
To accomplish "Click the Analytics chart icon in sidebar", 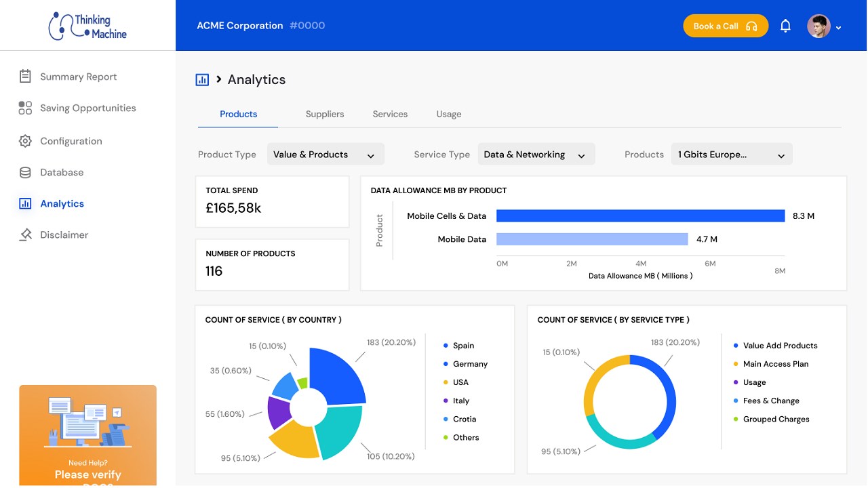I will click(x=25, y=203).
